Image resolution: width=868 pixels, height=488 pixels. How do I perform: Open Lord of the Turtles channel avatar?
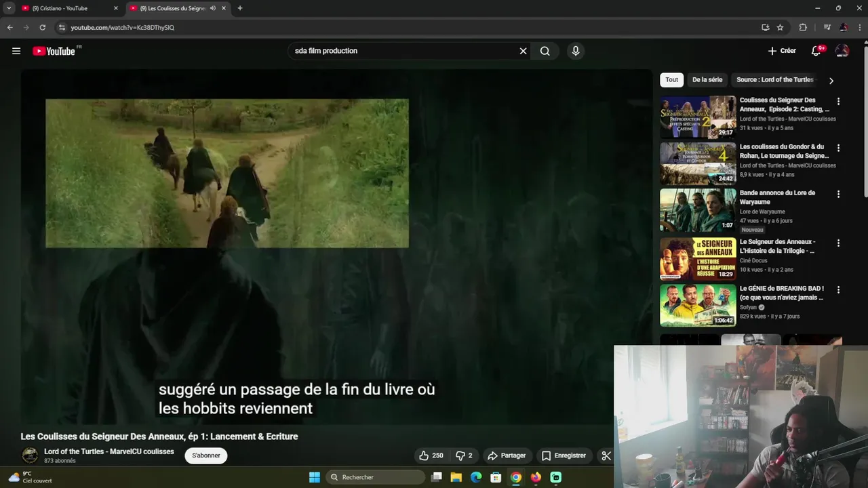tap(30, 455)
